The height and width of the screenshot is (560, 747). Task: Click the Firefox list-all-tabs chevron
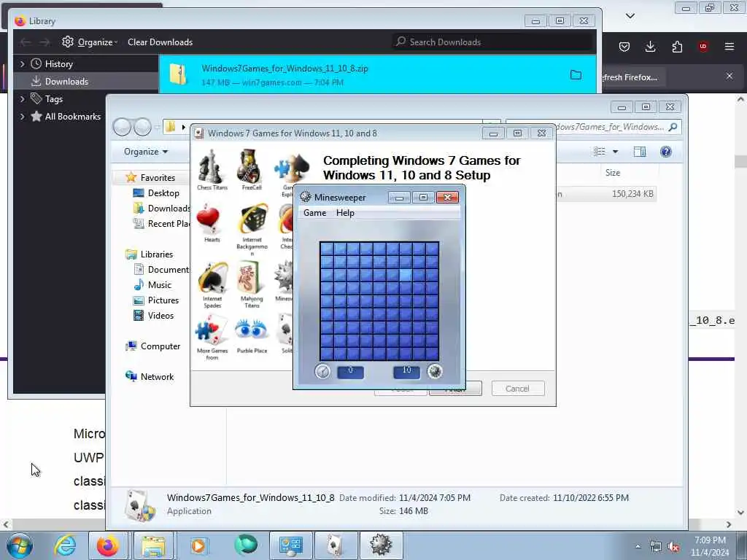pos(630,16)
